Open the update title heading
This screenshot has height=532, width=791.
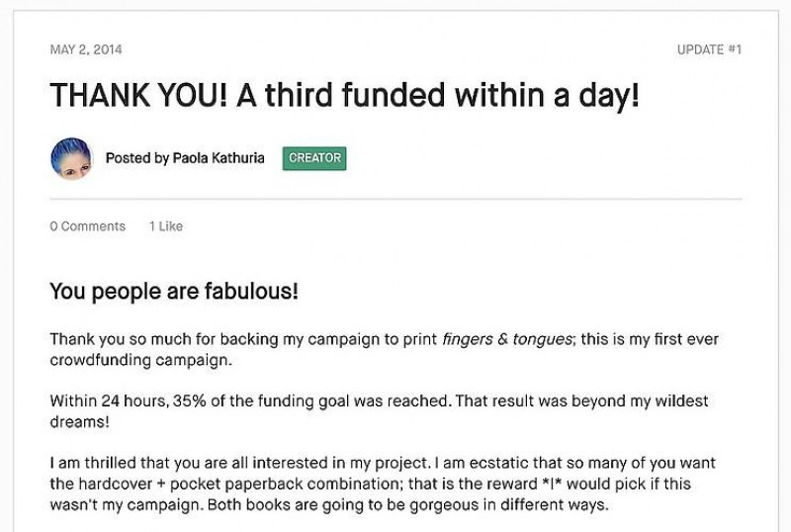pos(345,97)
